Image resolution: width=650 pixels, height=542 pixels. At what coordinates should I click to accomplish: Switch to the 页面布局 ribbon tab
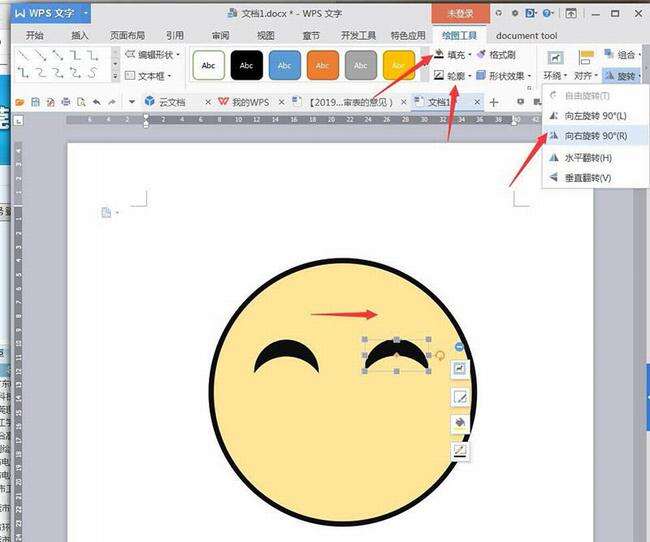coord(127,36)
